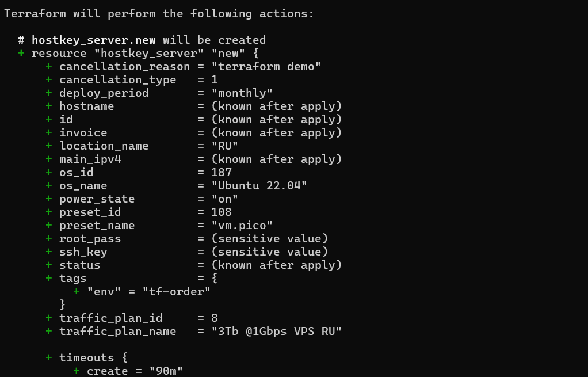Click the hostkey_server.new comment heading
Viewport: 588px width, 377px height.
click(x=142, y=40)
